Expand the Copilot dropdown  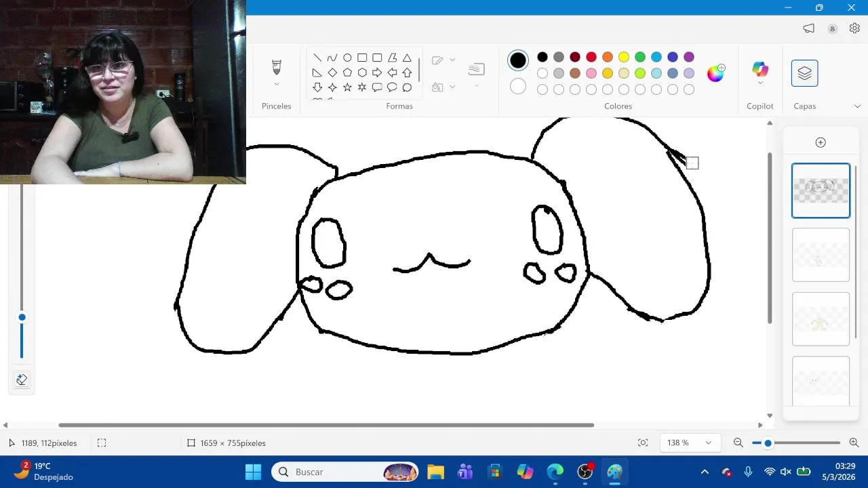[760, 83]
